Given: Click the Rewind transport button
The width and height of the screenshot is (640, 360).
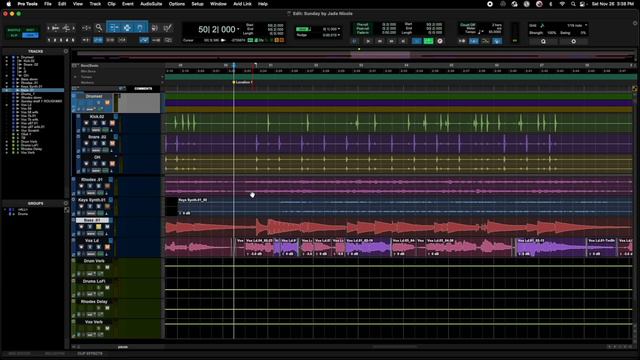Looking at the screenshot, I should tap(380, 41).
